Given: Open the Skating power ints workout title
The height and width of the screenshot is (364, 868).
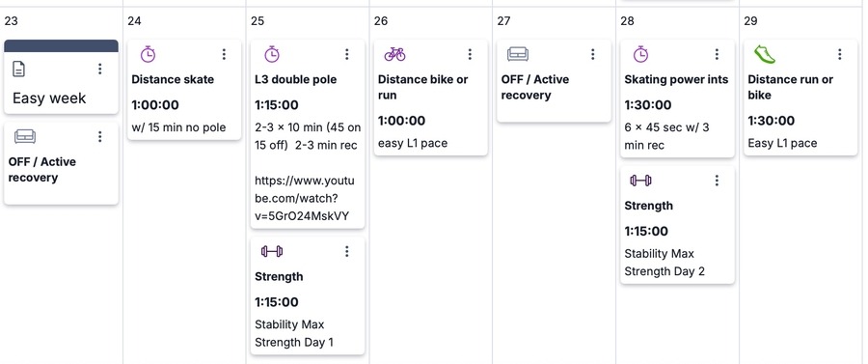Looking at the screenshot, I should pos(676,79).
